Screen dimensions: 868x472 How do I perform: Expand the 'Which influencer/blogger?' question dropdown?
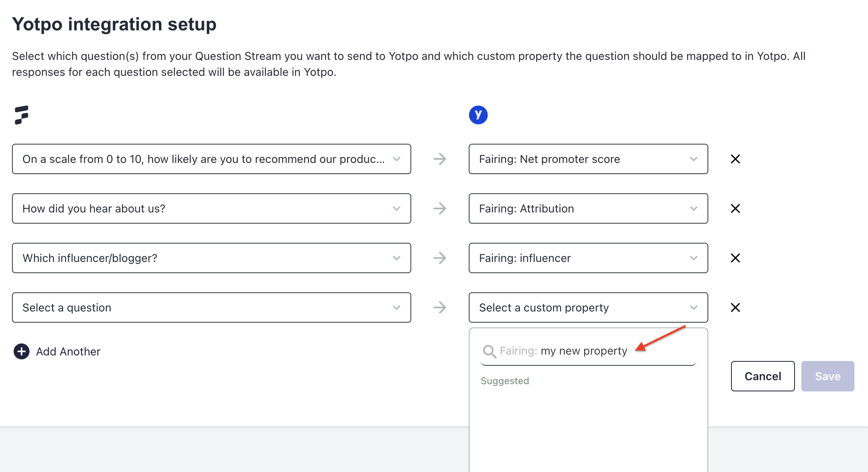click(396, 258)
